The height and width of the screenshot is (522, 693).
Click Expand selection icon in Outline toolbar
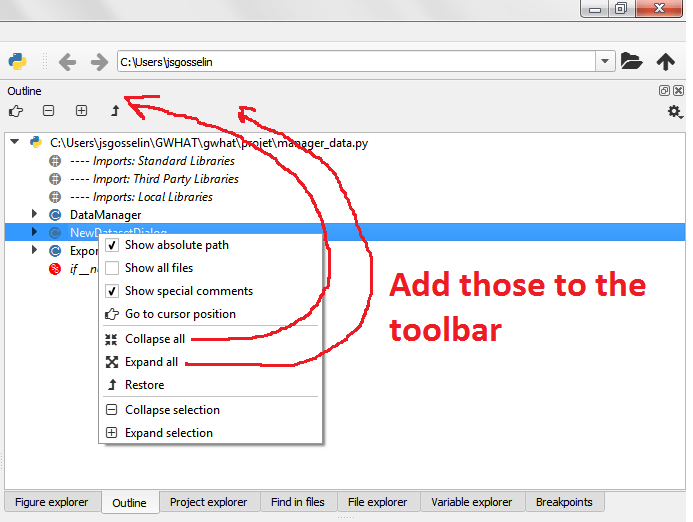tap(81, 110)
